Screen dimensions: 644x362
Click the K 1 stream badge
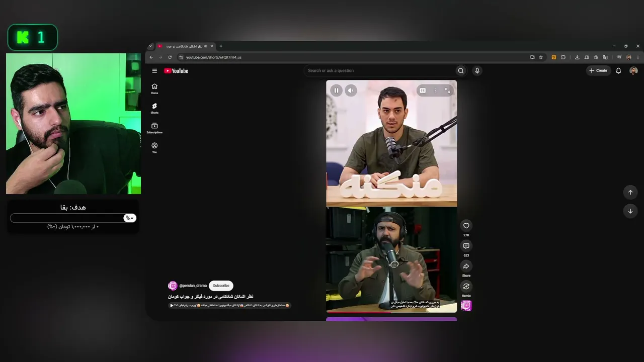[x=33, y=37]
